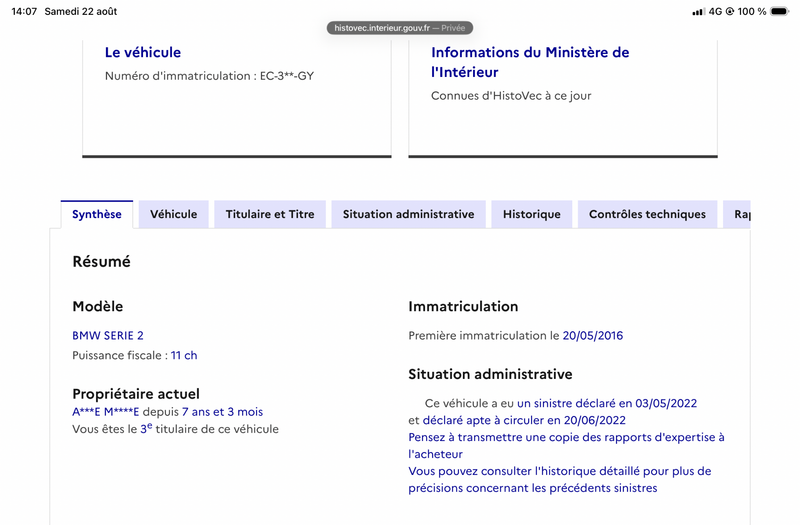Open the Le véhicule card heading
Screen dimensions: 800x525
pyautogui.click(x=143, y=53)
